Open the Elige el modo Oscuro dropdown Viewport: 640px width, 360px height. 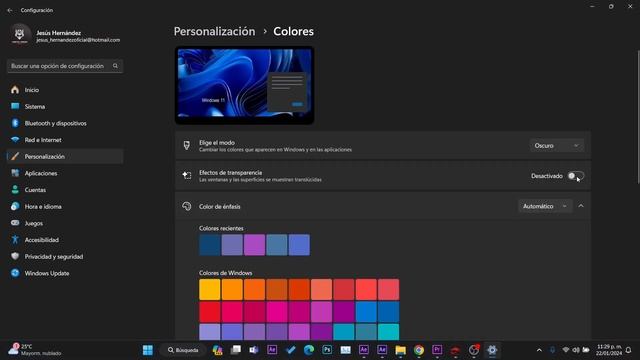pos(556,146)
